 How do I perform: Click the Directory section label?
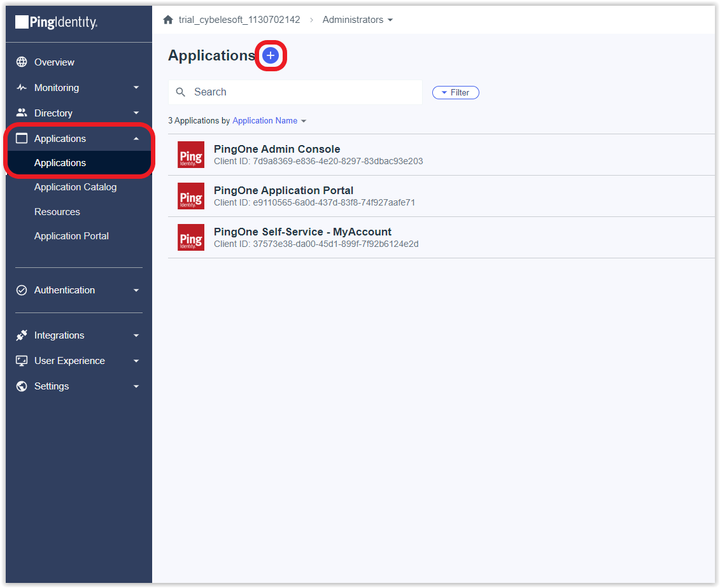tap(53, 113)
